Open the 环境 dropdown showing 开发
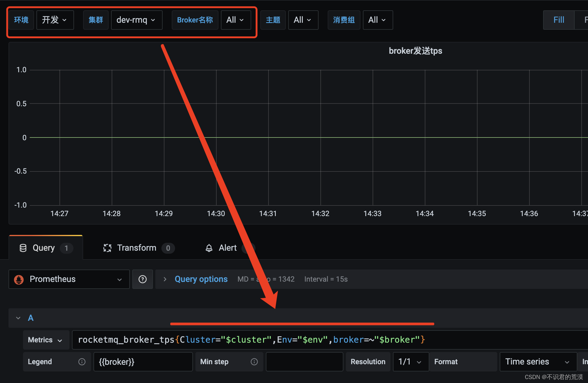This screenshot has width=588, height=383. 55,20
